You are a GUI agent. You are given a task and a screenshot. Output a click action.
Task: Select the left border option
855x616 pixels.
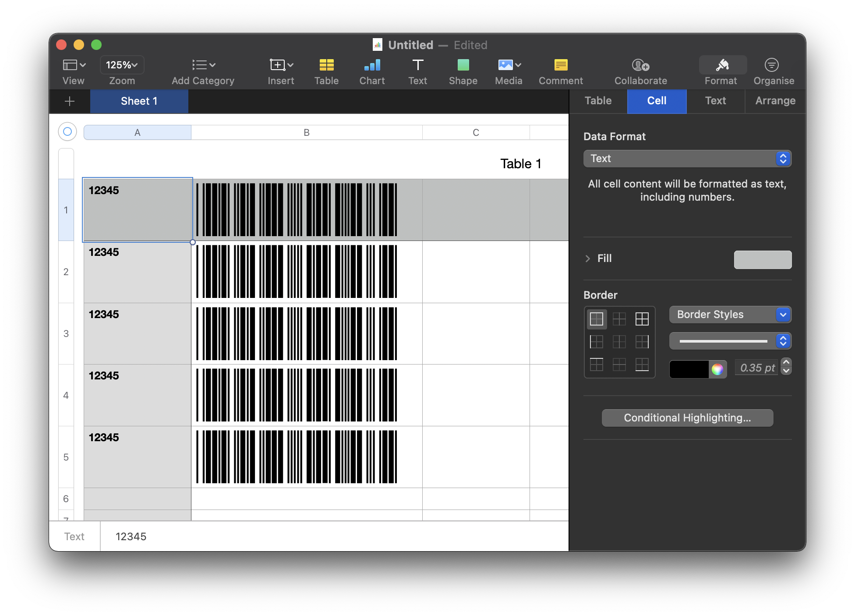597,342
